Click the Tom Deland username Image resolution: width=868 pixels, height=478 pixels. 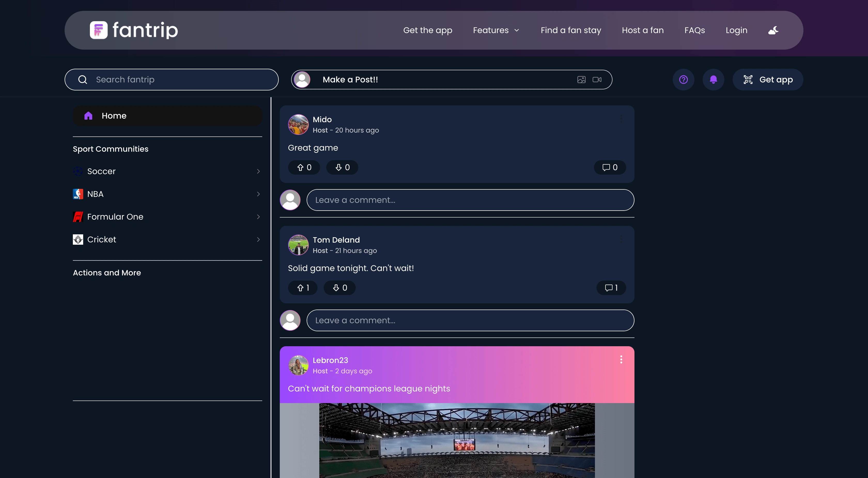pos(336,240)
